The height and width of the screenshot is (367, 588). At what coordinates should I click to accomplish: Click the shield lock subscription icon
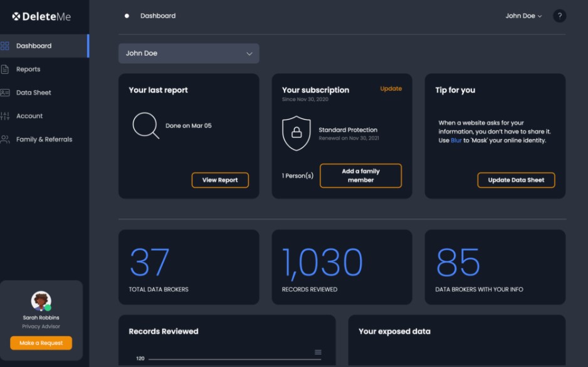(297, 132)
